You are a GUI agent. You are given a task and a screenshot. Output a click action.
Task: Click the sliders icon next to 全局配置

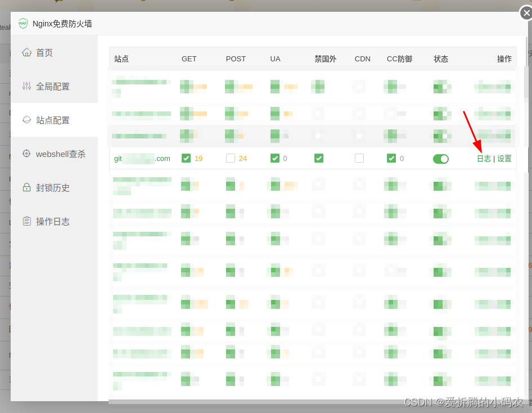point(26,86)
